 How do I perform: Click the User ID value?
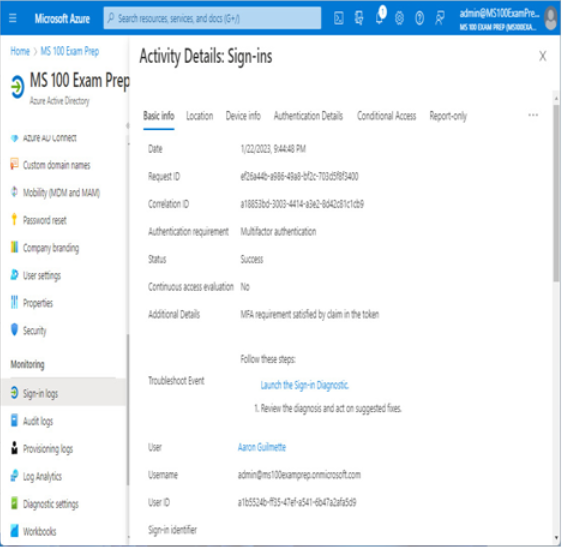point(297,502)
